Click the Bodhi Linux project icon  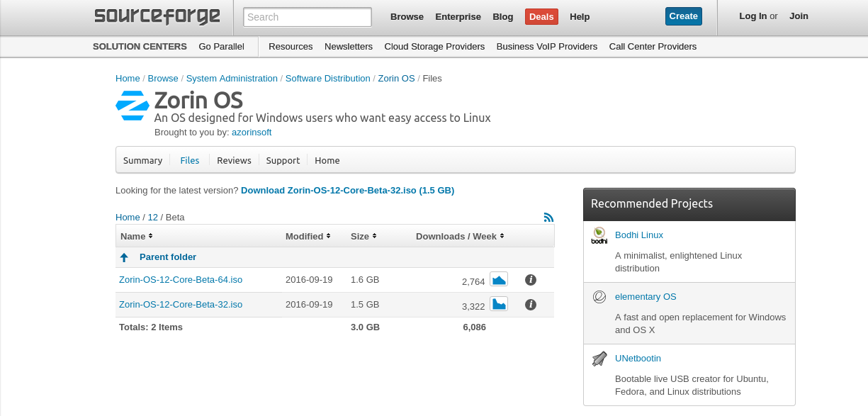(x=599, y=235)
